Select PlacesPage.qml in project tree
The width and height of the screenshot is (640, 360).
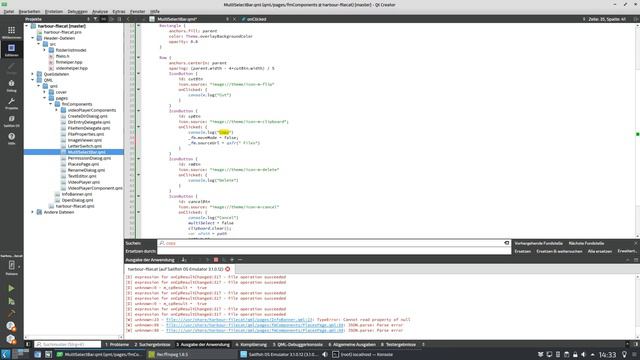[x=83, y=164]
